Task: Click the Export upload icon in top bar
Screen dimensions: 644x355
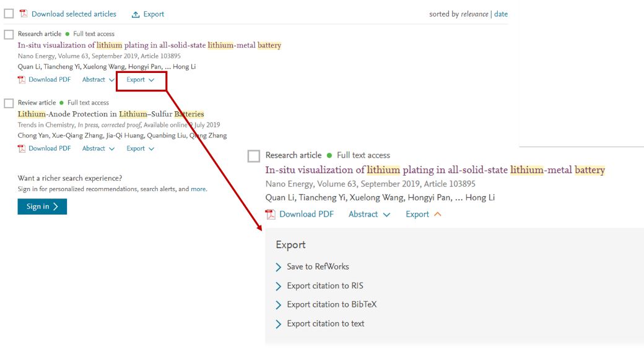Action: coord(136,14)
